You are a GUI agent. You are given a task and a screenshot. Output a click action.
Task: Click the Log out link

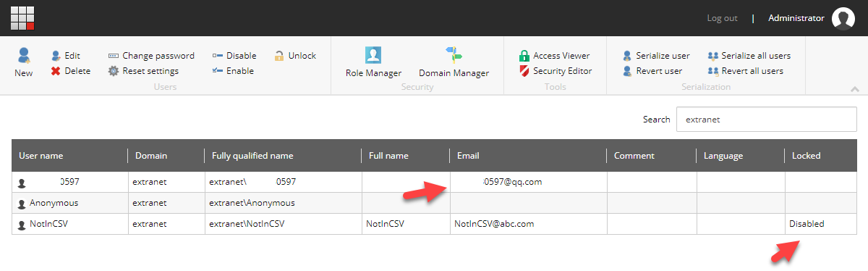click(x=723, y=18)
